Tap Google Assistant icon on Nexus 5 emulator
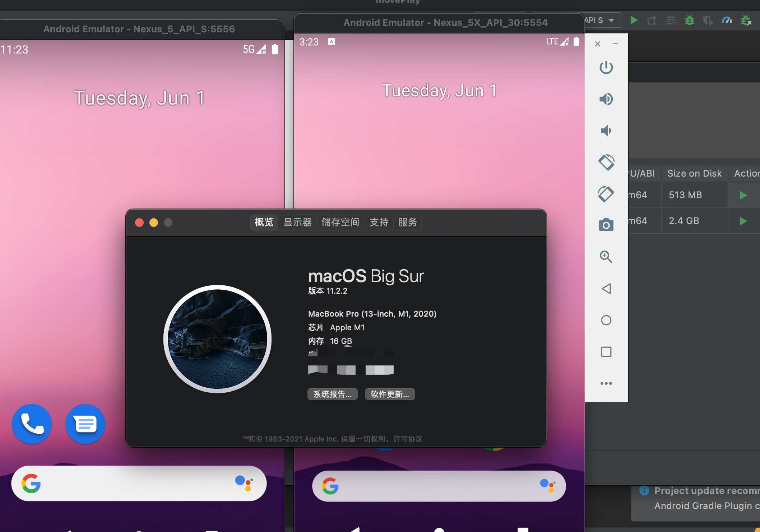Screen dimensions: 760x532 click(244, 483)
